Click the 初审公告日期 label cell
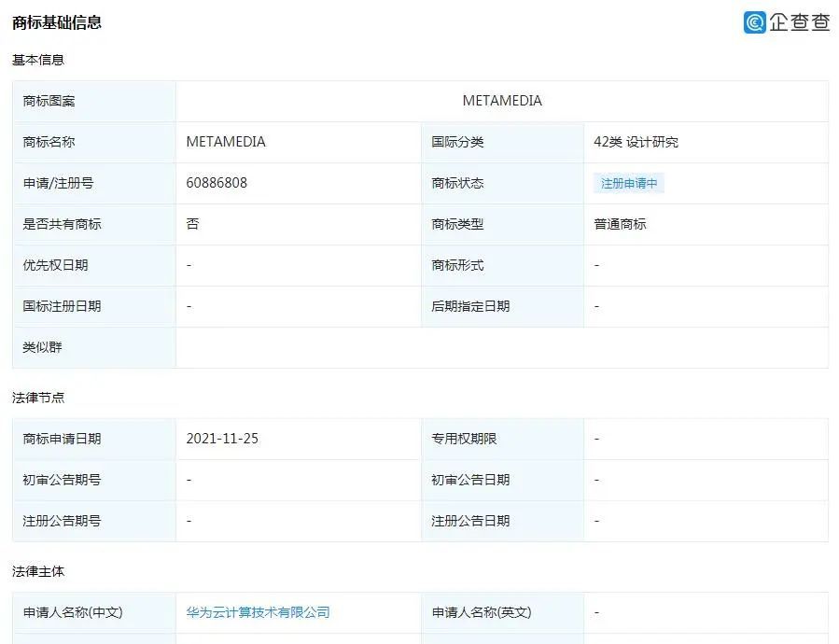Image resolution: width=839 pixels, height=644 pixels. pyautogui.click(x=502, y=480)
